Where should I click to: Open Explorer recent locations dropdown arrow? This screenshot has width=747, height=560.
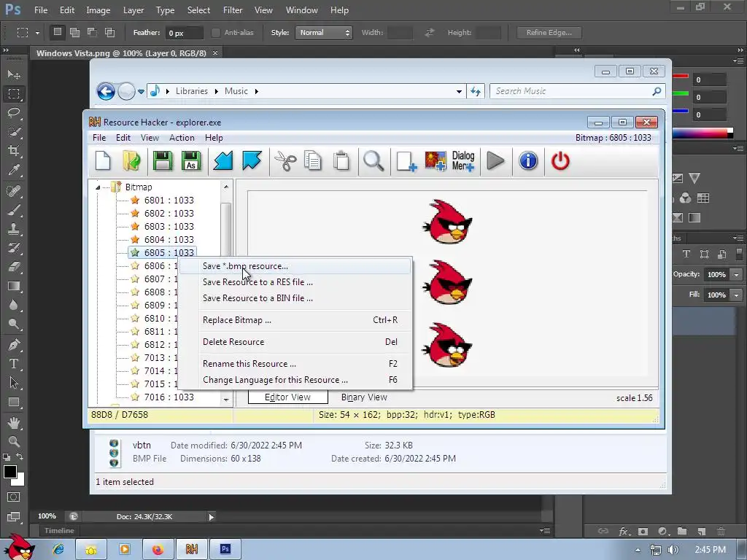tap(141, 91)
